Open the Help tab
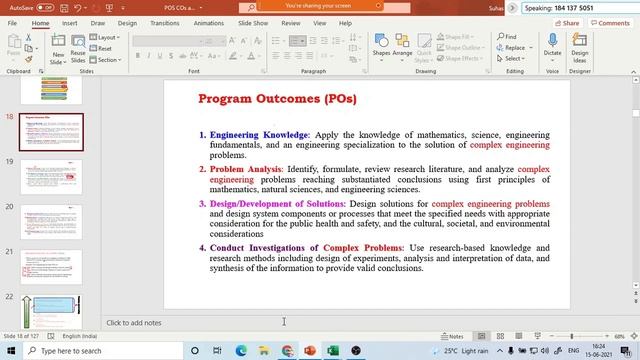Screen dimensions: 640x360 [345, 23]
